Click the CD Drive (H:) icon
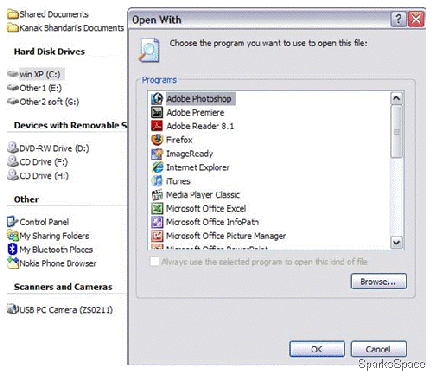Image resolution: width=432 pixels, height=371 pixels. [13, 175]
